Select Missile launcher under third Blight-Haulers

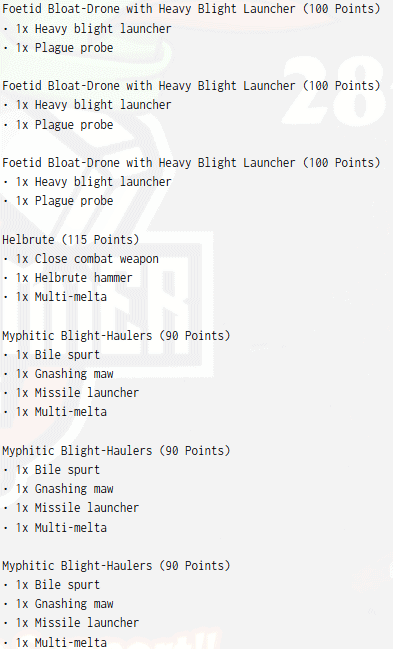[71, 623]
